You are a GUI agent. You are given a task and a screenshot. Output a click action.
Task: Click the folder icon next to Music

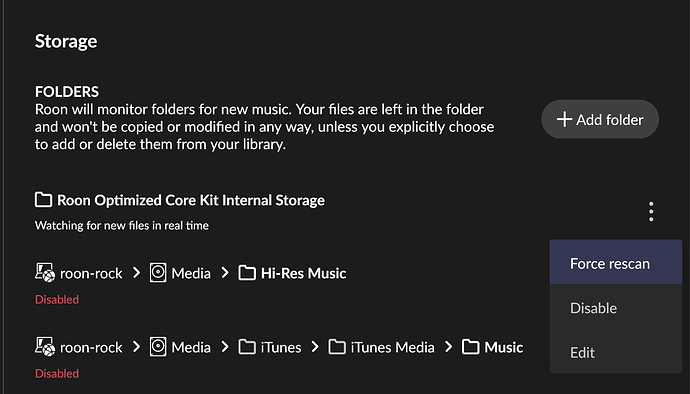coord(470,347)
